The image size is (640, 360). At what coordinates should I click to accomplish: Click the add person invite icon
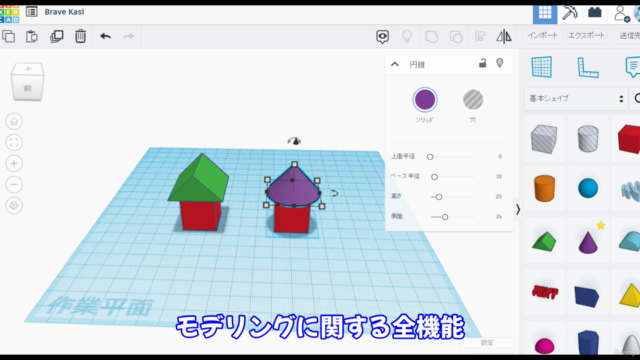click(x=622, y=13)
